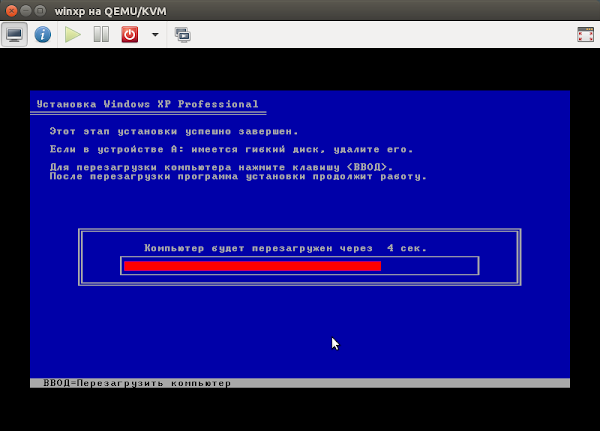600x431 pixels.
Task: Minimize the winxp QEMU/KVM window
Action: point(26,11)
